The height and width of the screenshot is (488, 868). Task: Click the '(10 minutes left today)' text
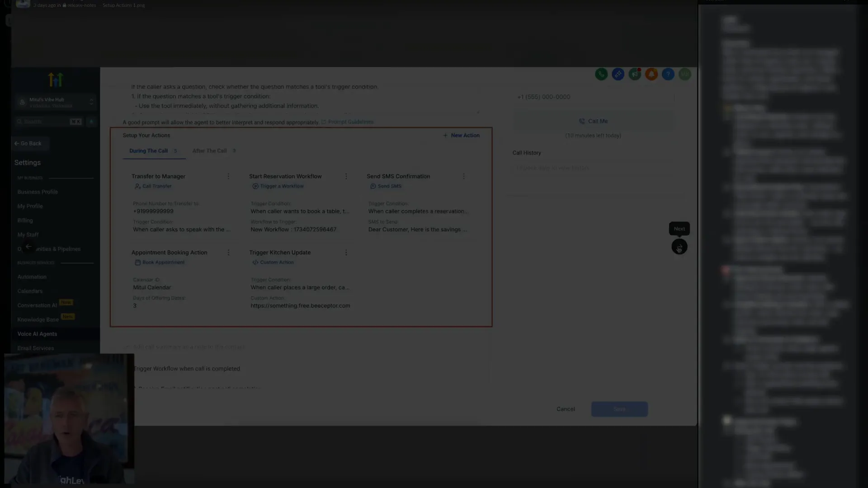pos(593,136)
